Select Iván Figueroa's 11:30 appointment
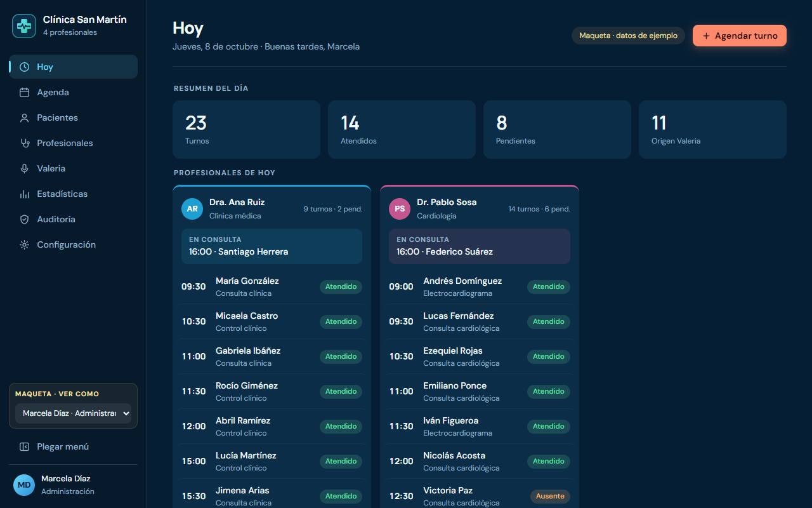This screenshot has height=508, width=812. tap(480, 426)
